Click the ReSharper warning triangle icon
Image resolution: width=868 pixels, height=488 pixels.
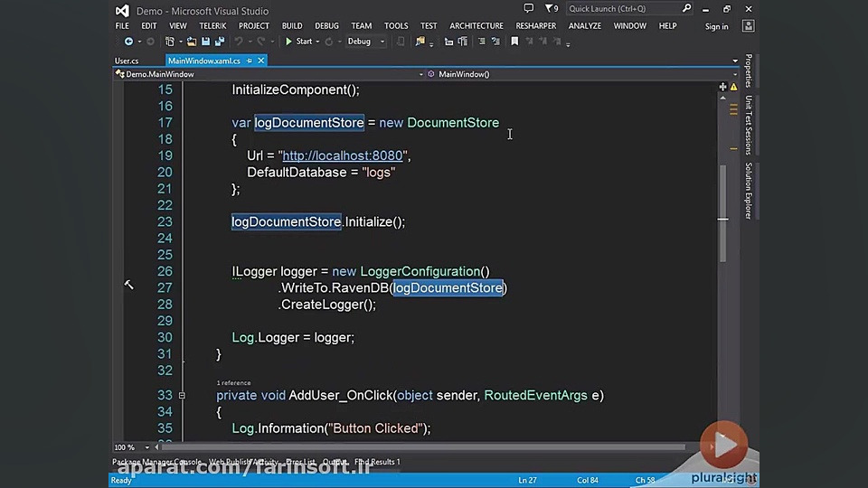coord(733,87)
